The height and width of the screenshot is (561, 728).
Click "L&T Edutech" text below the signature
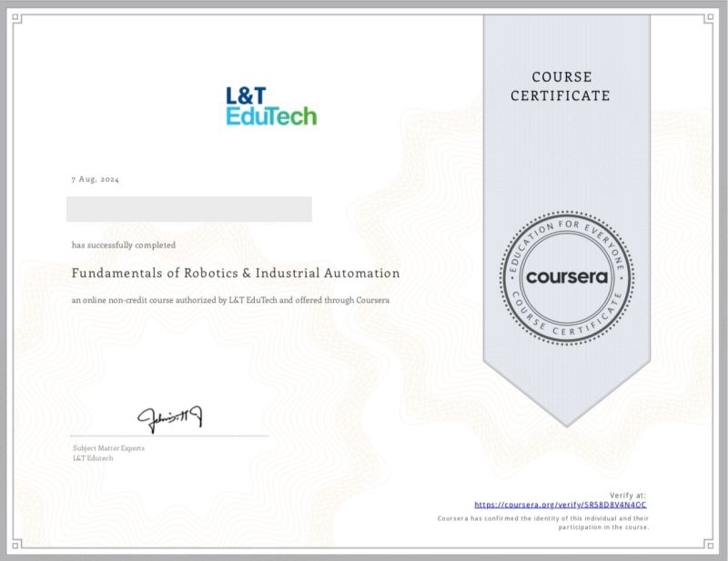[x=93, y=458]
